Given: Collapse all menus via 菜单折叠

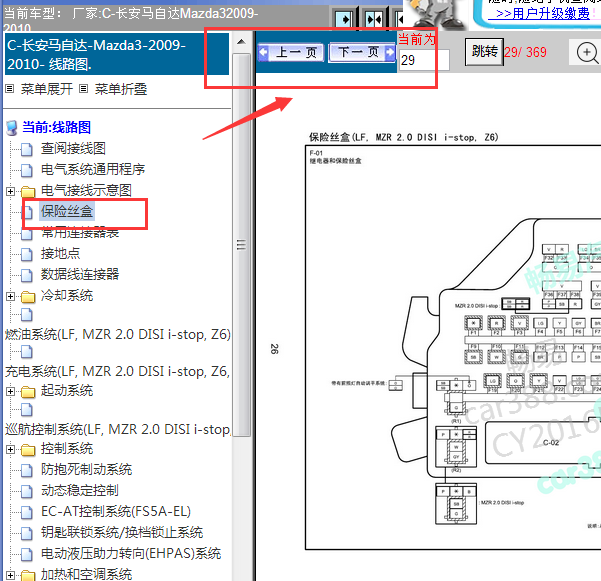Looking at the screenshot, I should point(121,89).
